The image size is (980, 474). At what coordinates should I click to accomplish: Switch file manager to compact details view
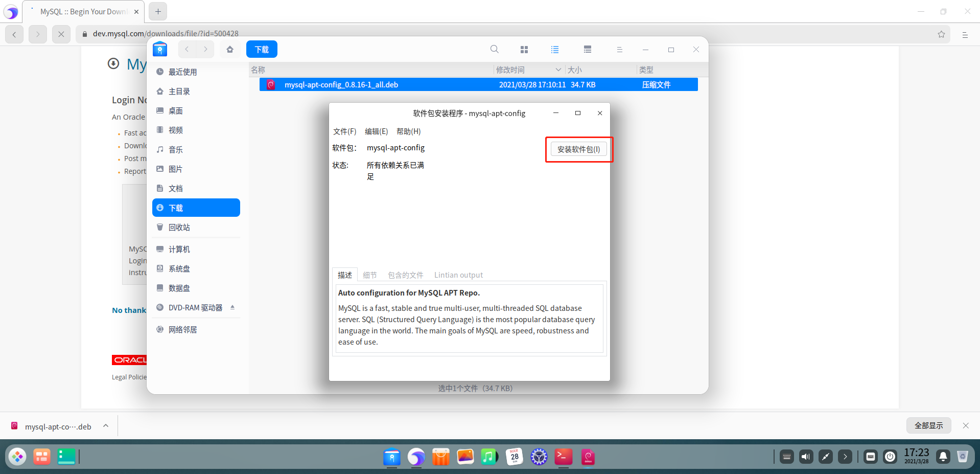(x=588, y=49)
